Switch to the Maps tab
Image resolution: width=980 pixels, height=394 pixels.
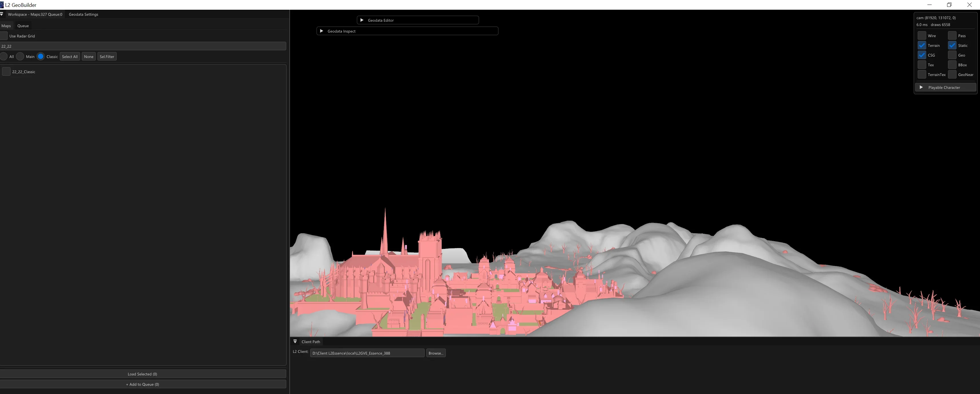[6, 26]
